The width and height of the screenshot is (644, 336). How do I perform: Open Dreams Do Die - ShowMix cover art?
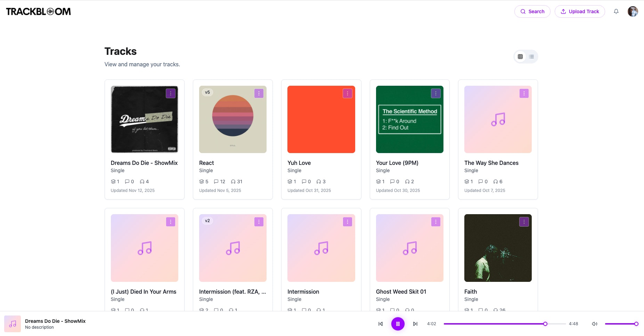tap(145, 119)
